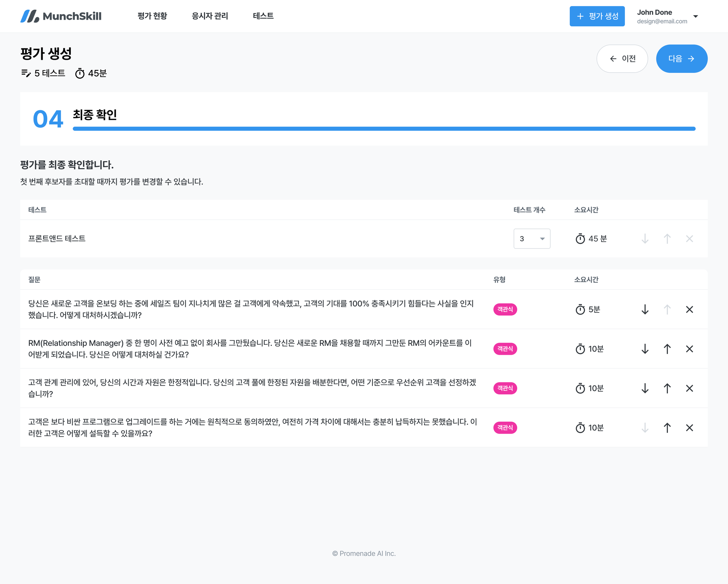Go back with the 이전 button
The height and width of the screenshot is (584, 728).
click(x=622, y=59)
